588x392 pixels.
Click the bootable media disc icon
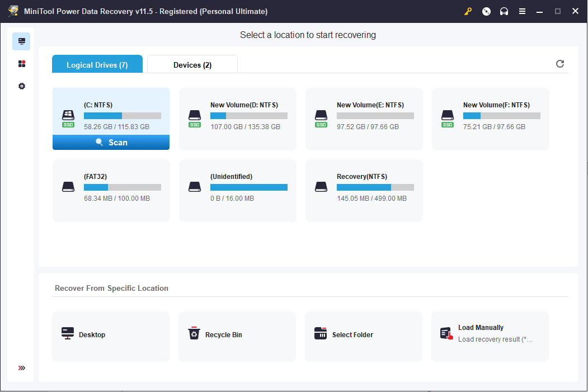point(486,11)
